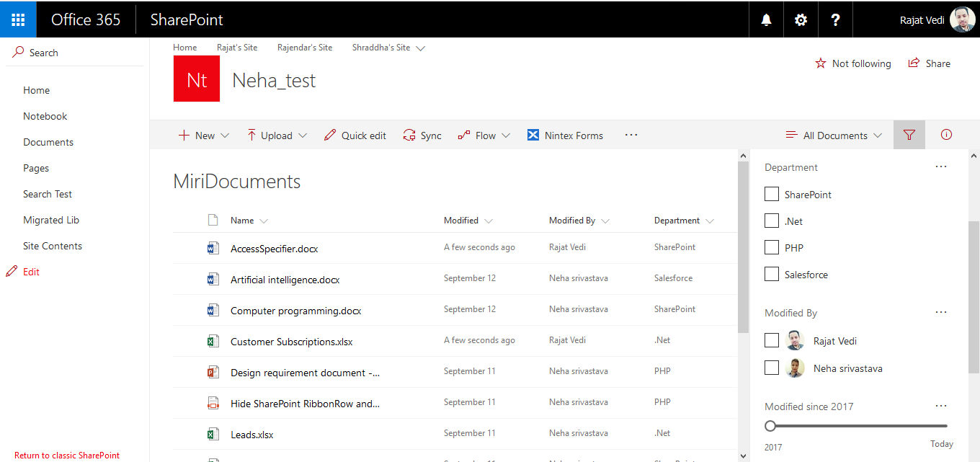
Task: Switch to Rajendar's Site tab
Action: point(305,47)
